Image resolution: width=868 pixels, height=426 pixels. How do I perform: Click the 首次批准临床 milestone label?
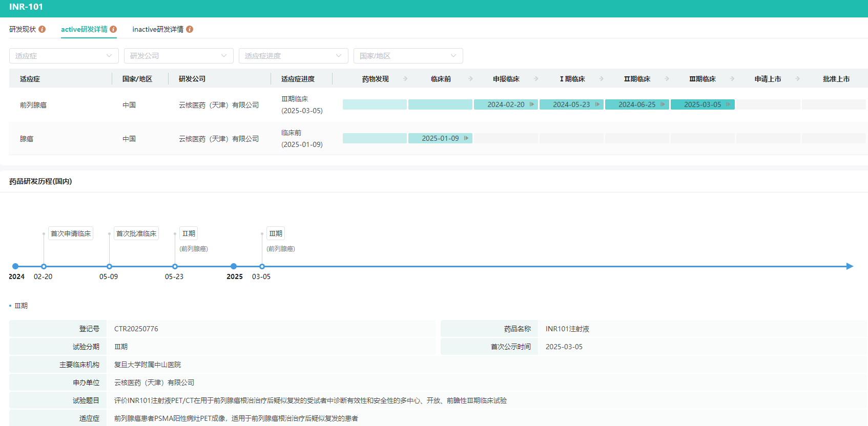click(x=136, y=233)
